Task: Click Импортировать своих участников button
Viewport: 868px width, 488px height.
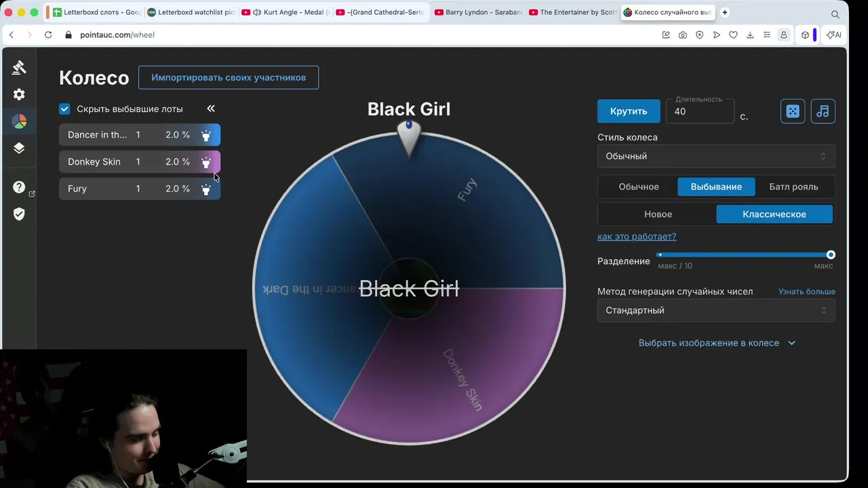Action: pos(229,77)
